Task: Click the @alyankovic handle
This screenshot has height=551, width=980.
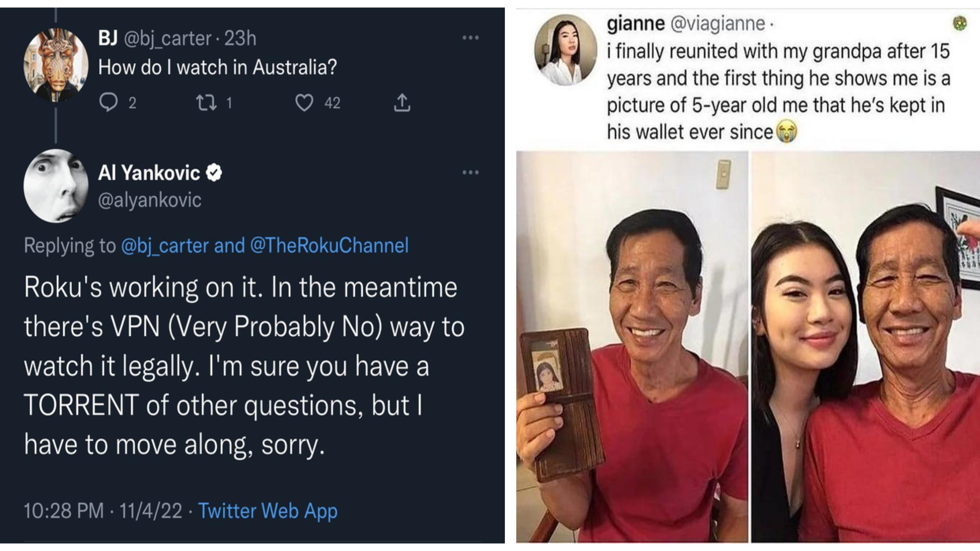Action: pos(149,200)
